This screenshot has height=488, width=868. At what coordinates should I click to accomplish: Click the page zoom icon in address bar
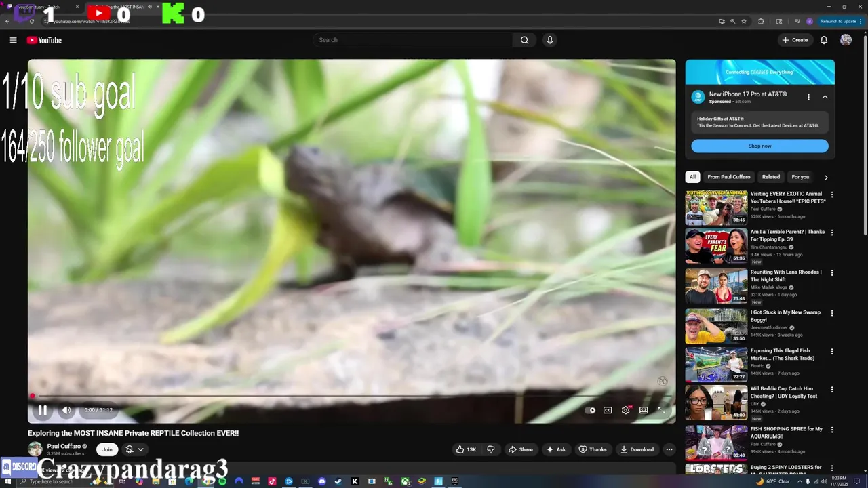point(732,21)
